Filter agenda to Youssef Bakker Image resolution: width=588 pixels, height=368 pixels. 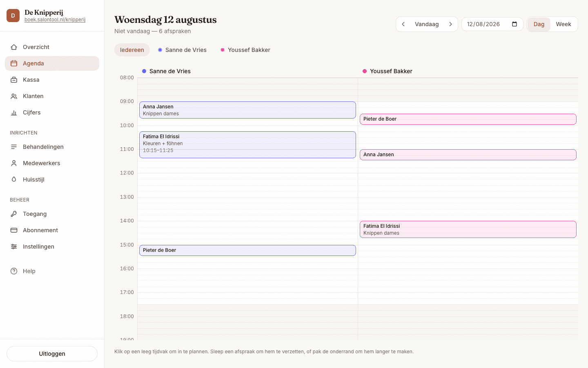click(x=245, y=50)
